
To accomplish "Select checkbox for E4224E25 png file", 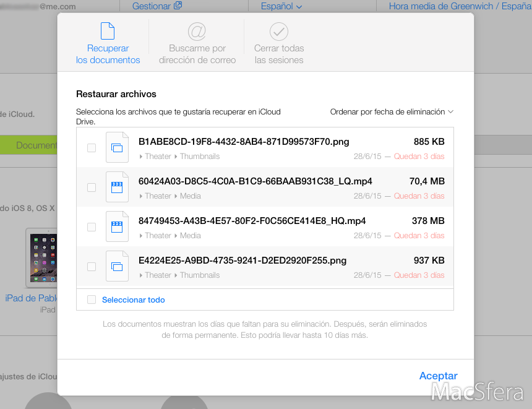I will tap(92, 267).
